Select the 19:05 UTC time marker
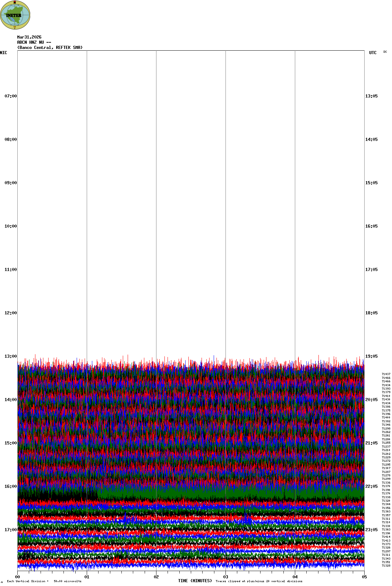The width and height of the screenshot is (392, 586). [371, 356]
